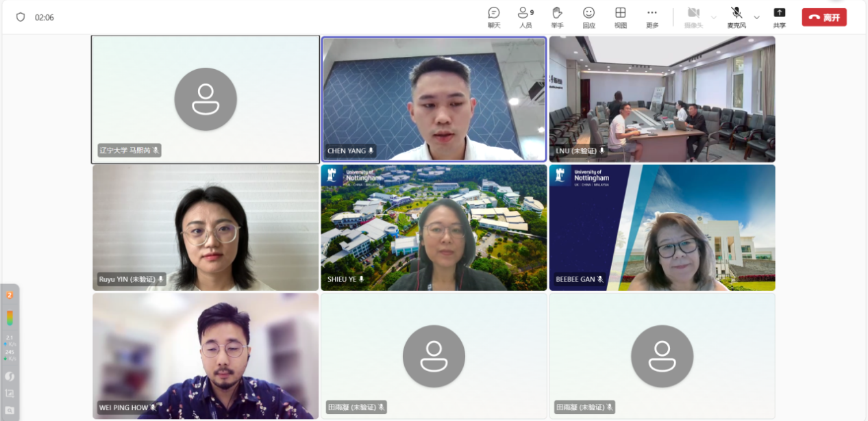Screen dimensions: 868x421
Task: Click the meeting security shield icon
Action: [21, 17]
